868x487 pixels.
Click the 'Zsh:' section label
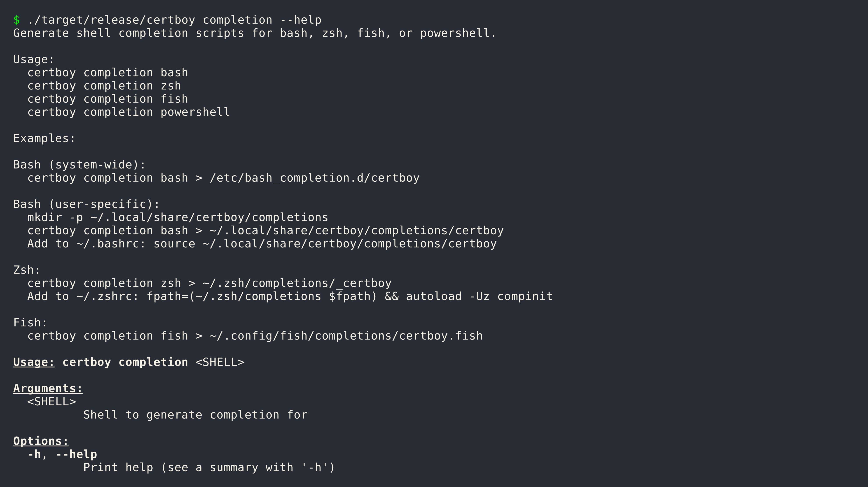(27, 270)
